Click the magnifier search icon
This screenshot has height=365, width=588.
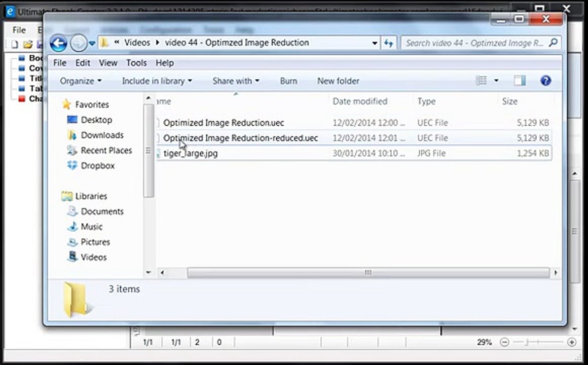553,43
